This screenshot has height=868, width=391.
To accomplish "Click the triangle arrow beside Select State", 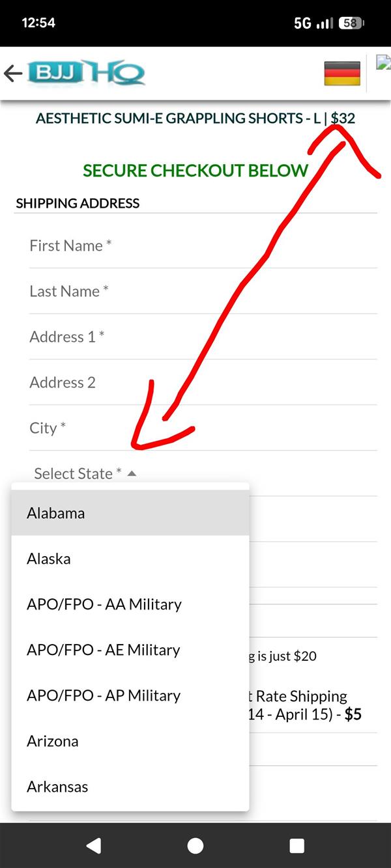I will click(x=132, y=473).
